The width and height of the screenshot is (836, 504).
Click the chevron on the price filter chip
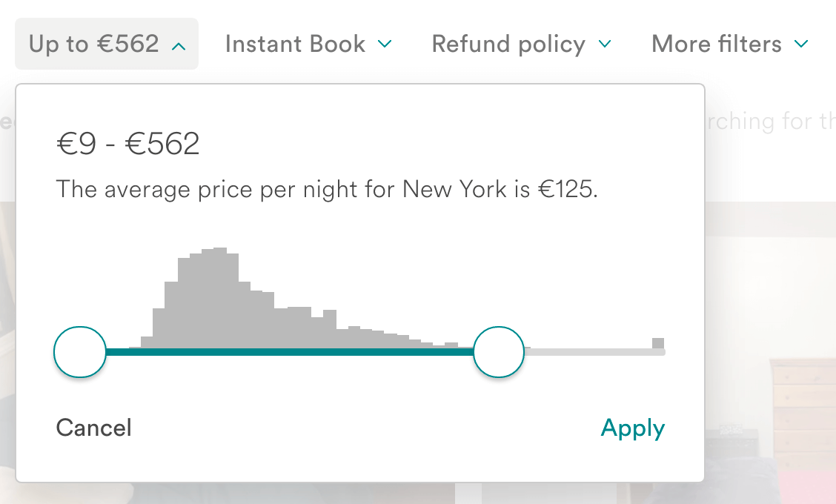pos(178,44)
